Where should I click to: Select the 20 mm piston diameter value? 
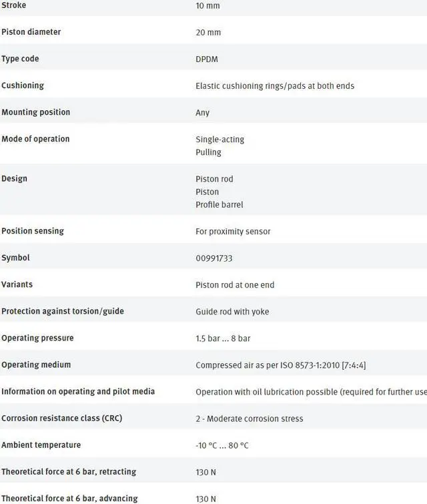pyautogui.click(x=208, y=33)
